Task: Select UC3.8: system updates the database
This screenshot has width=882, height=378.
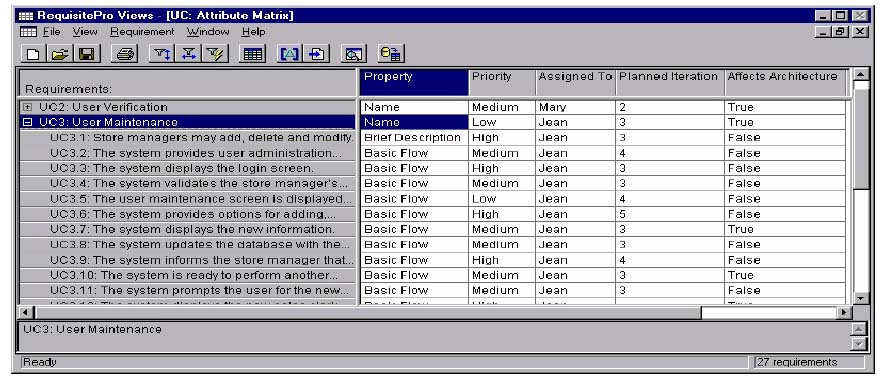Action: pyautogui.click(x=188, y=245)
